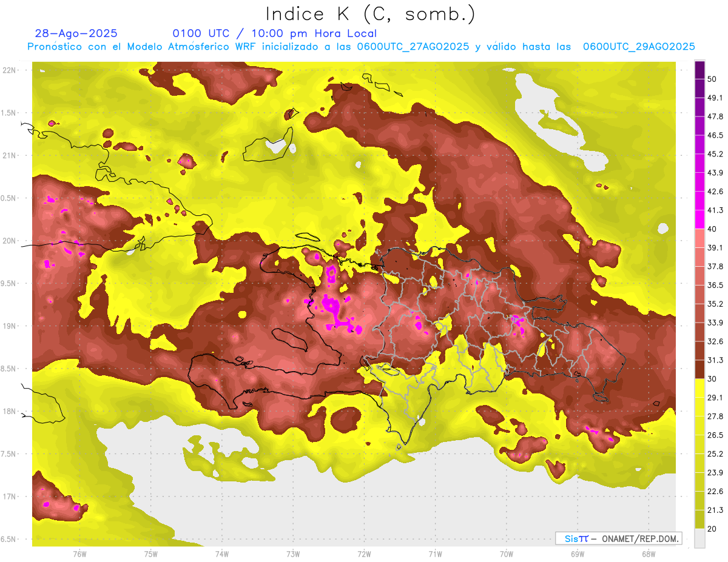Click the "23.9" value on the color scale
728x562 pixels.
[x=715, y=472]
